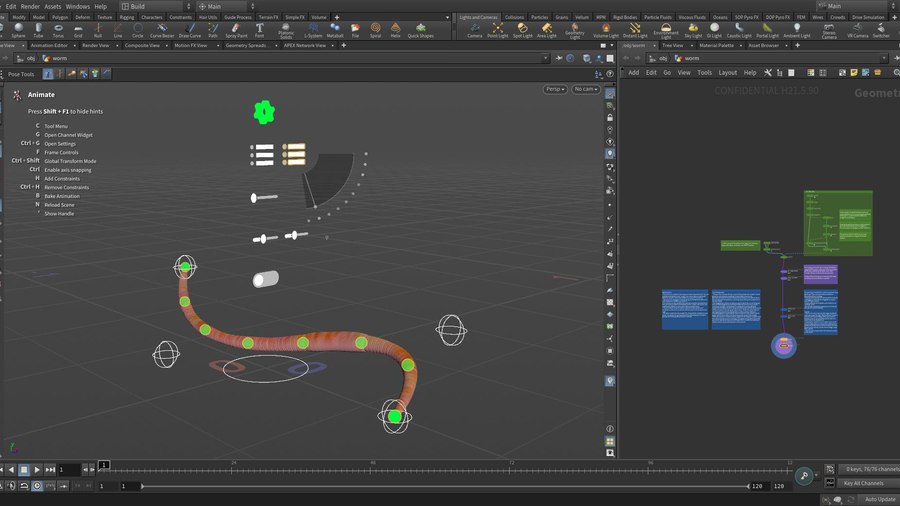900x506 pixels.
Task: Click the timeline playback range slider
Action: click(x=445, y=486)
